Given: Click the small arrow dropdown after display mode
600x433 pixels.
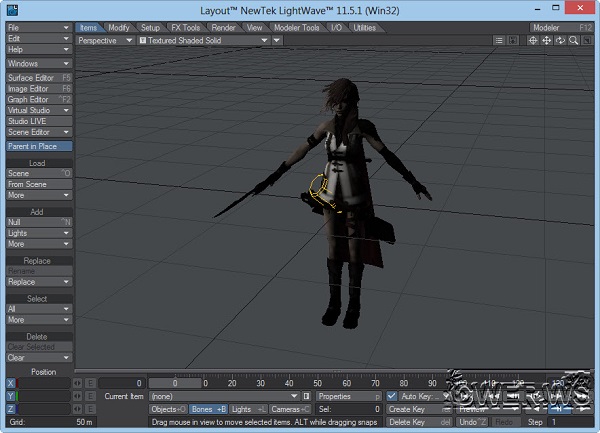Looking at the screenshot, I should [x=277, y=41].
